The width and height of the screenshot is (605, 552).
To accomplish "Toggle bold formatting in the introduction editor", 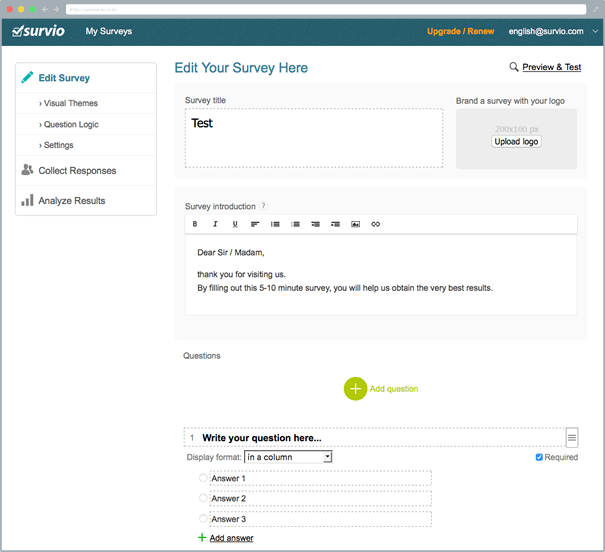I will click(195, 224).
